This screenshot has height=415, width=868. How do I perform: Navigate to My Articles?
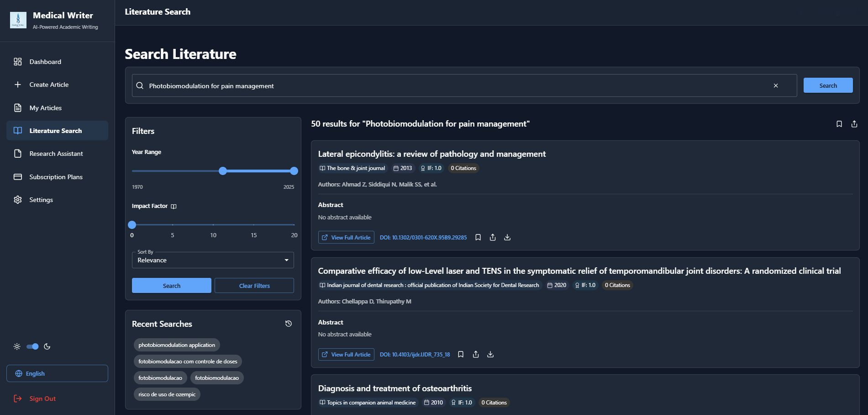pyautogui.click(x=45, y=108)
